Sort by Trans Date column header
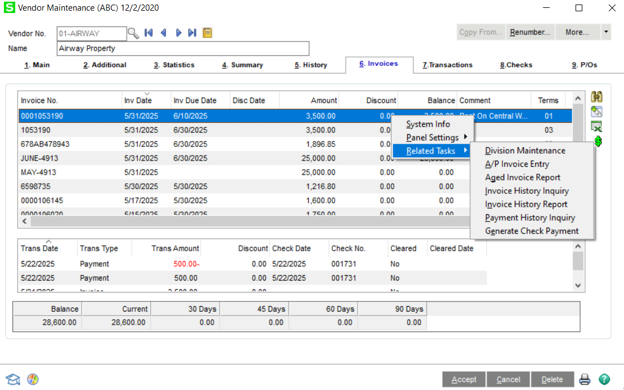This screenshot has width=624, height=390. [48, 248]
